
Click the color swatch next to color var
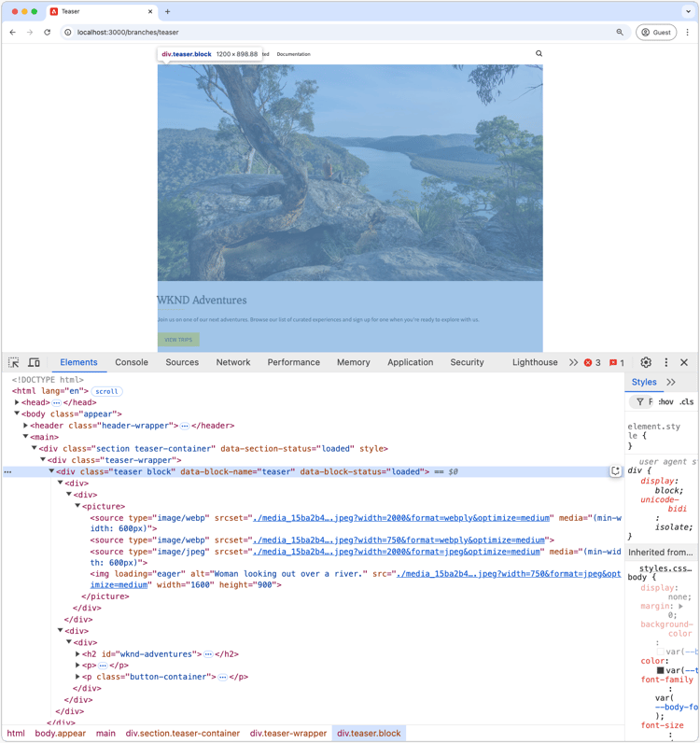(x=660, y=670)
